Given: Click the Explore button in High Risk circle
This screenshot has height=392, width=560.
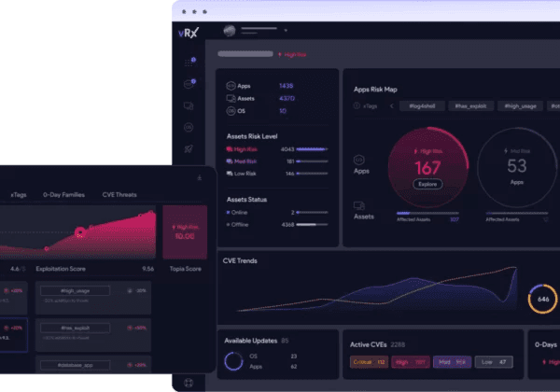Looking at the screenshot, I should pyautogui.click(x=427, y=184).
